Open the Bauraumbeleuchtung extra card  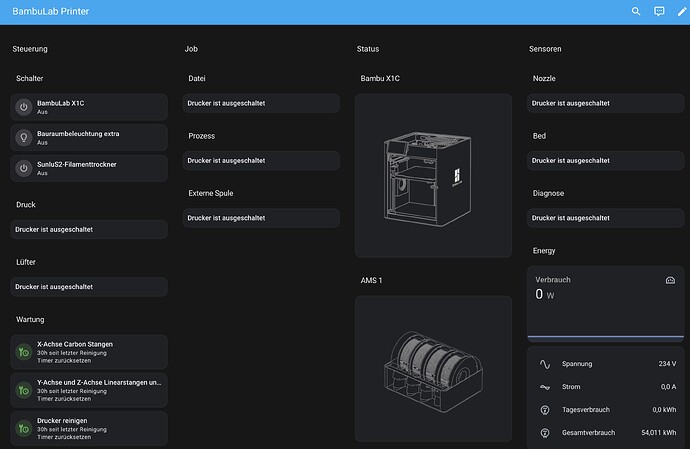89,138
